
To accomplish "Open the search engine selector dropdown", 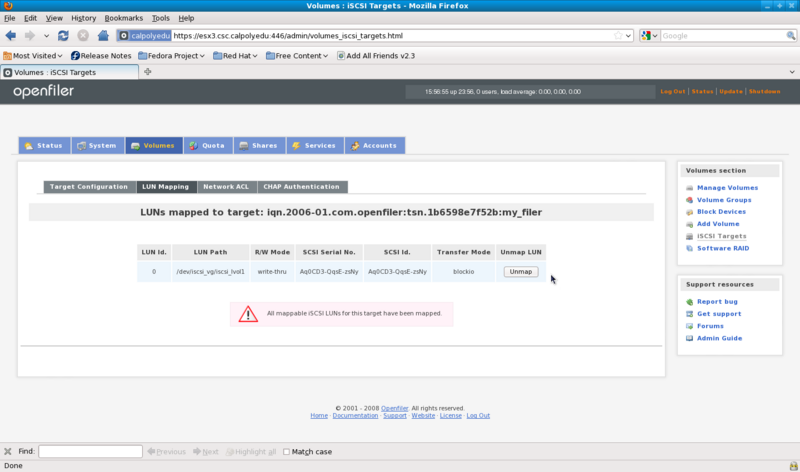I will coord(649,36).
